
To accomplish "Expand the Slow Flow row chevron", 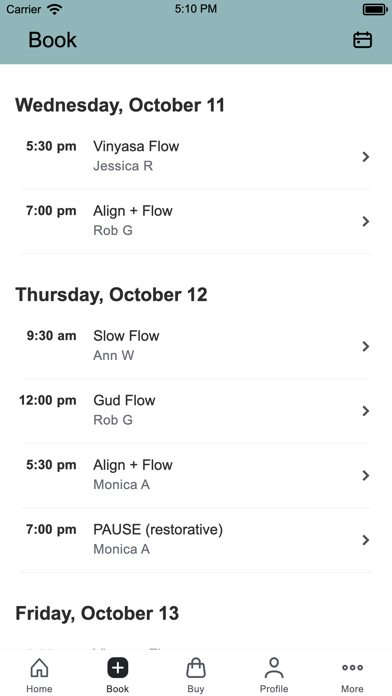I will pos(366,346).
